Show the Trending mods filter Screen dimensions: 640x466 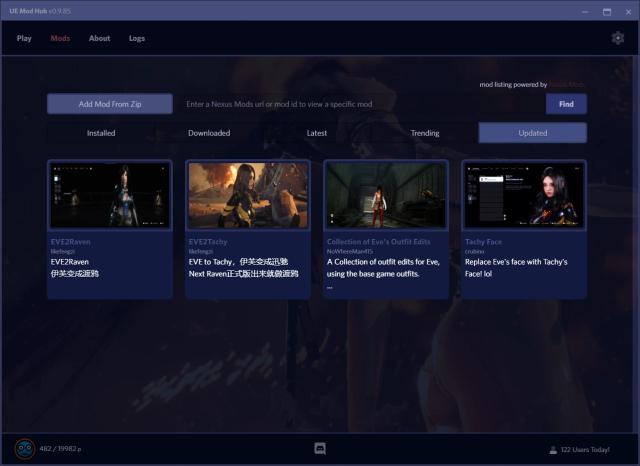tap(425, 133)
